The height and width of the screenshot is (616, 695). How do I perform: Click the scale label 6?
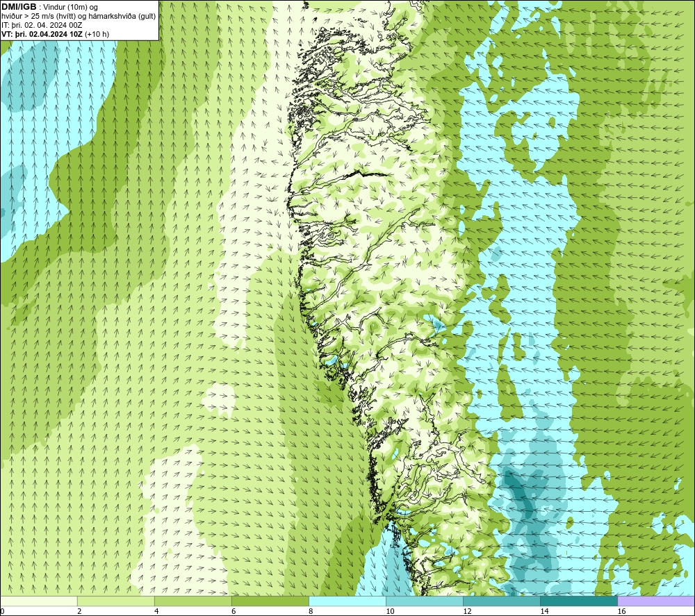234,612
